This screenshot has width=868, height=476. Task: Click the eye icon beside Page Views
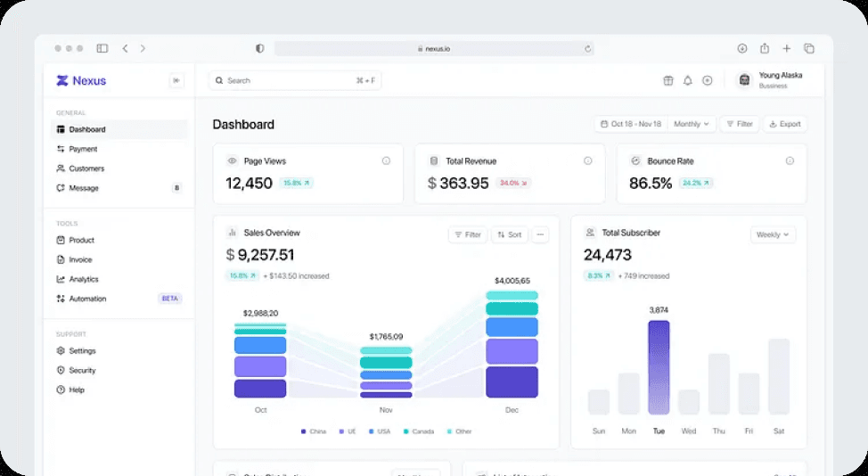click(233, 161)
